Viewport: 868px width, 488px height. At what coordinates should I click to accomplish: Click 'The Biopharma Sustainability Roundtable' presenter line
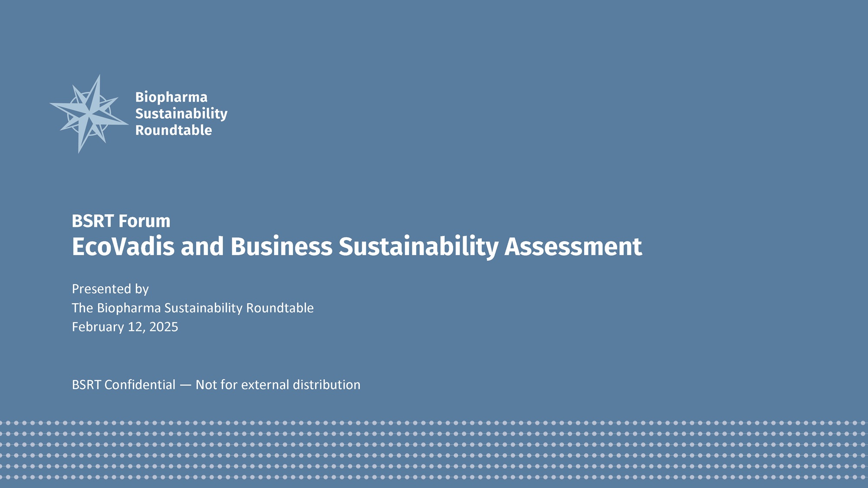coord(194,309)
